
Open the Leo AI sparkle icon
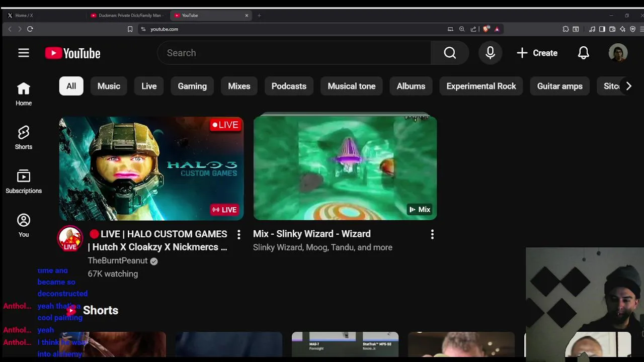pos(622,29)
